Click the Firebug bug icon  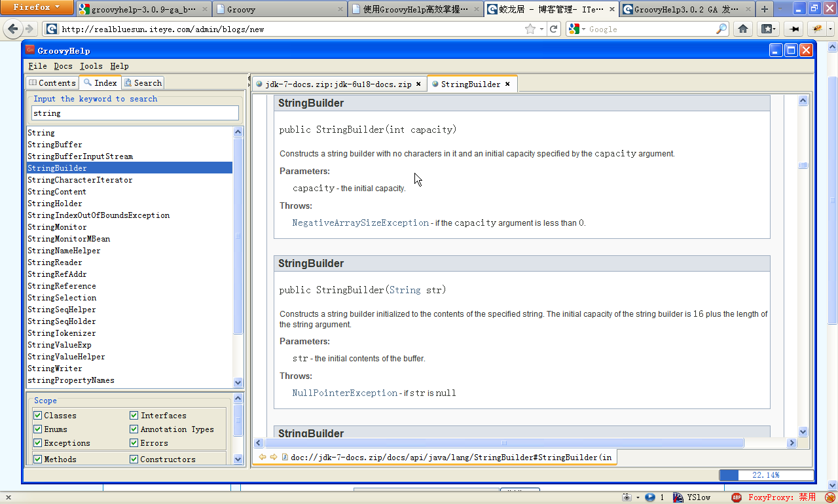coord(816,29)
